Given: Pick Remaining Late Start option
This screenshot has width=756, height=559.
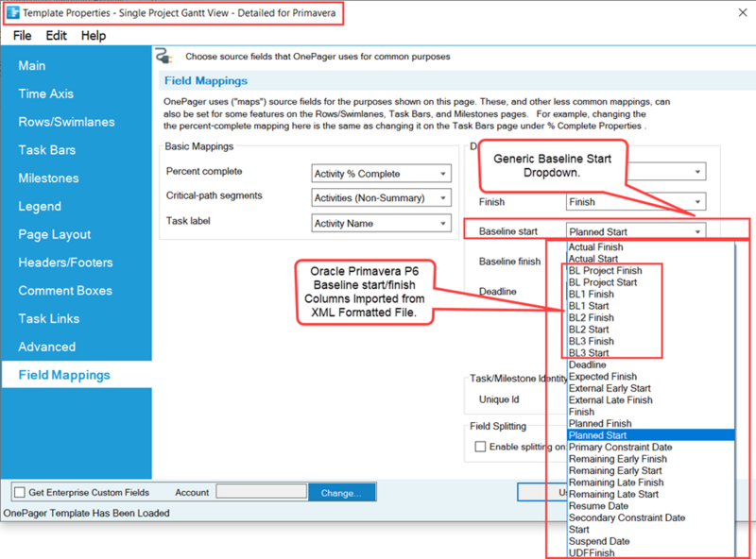Looking at the screenshot, I should (651, 494).
